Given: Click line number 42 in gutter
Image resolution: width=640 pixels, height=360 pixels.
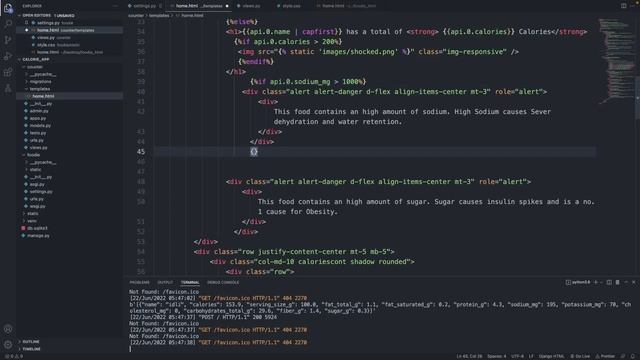Looking at the screenshot, I should [x=141, y=112].
